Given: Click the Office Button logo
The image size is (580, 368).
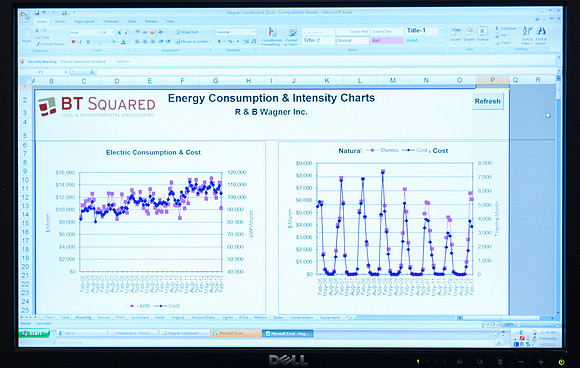Looking at the screenshot, I should (x=25, y=16).
